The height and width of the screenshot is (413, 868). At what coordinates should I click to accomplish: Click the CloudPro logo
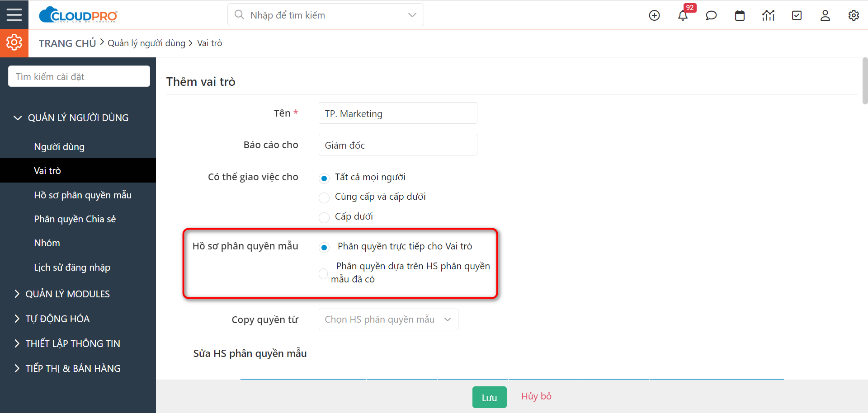tap(78, 15)
